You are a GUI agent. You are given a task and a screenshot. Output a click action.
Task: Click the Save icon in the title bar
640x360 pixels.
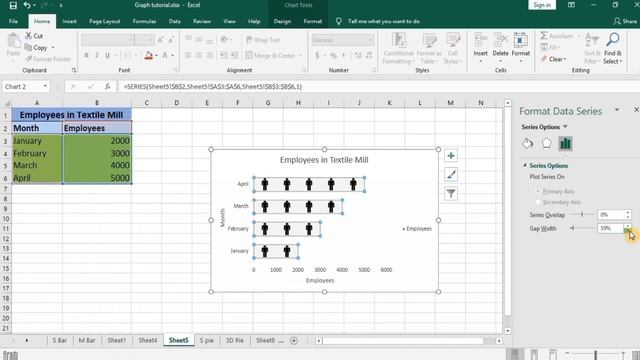coord(13,5)
